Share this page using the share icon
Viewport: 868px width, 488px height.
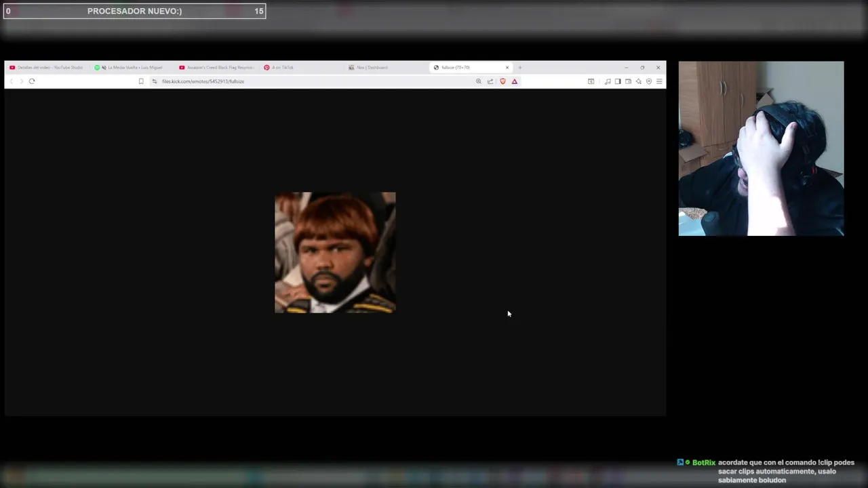pos(490,81)
